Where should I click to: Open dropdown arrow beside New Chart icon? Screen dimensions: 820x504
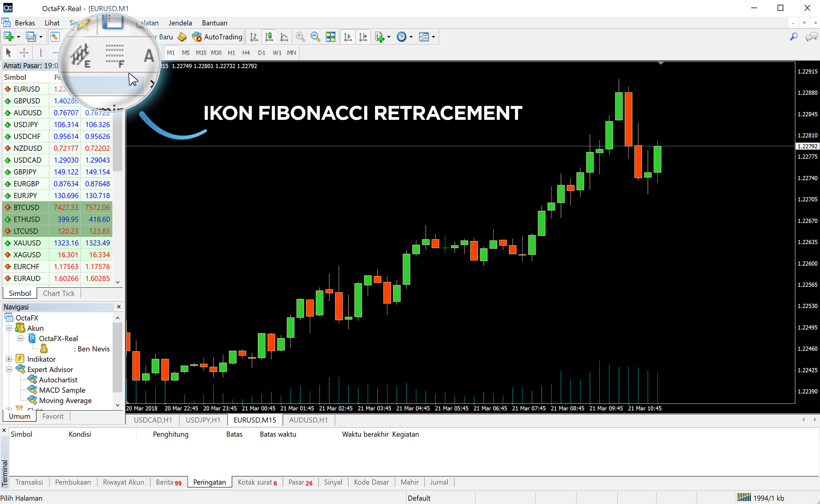[19, 37]
